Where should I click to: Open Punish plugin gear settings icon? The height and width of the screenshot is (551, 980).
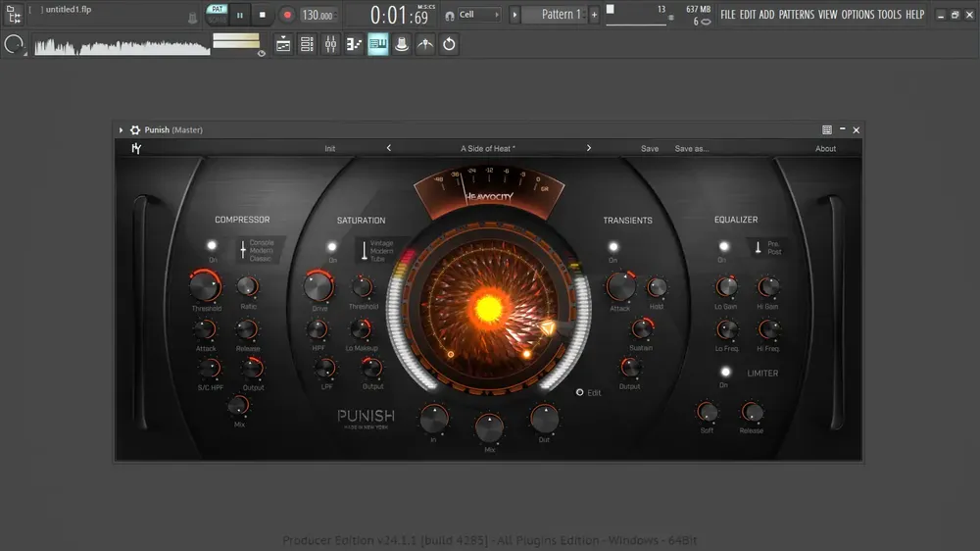(x=135, y=130)
